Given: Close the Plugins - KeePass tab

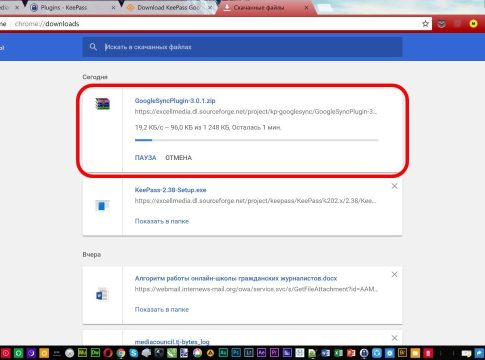Looking at the screenshot, I should [113, 7].
